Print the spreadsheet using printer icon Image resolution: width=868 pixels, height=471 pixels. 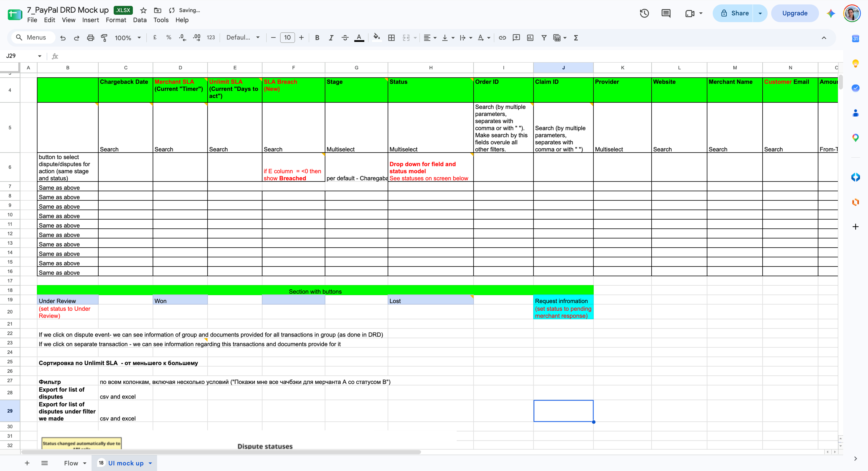click(90, 38)
